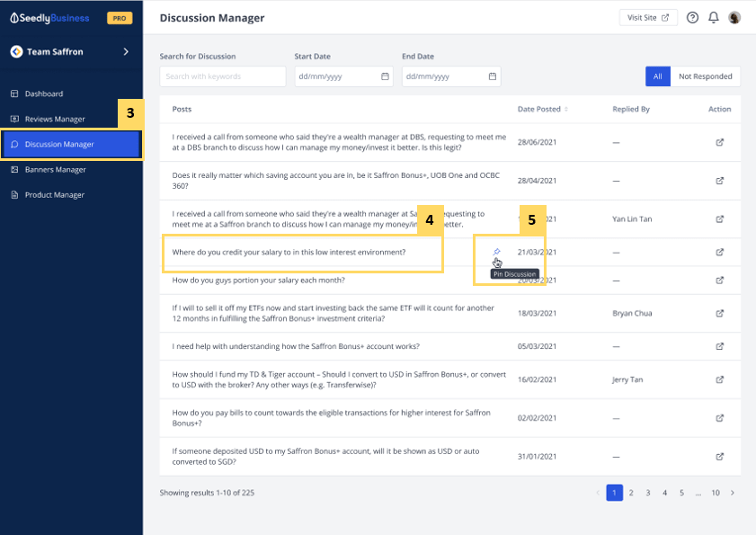Open End Date calendar picker

point(492,76)
